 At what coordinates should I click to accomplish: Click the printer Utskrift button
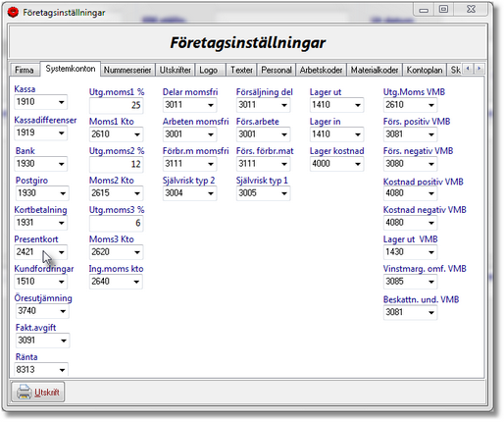tap(38, 392)
